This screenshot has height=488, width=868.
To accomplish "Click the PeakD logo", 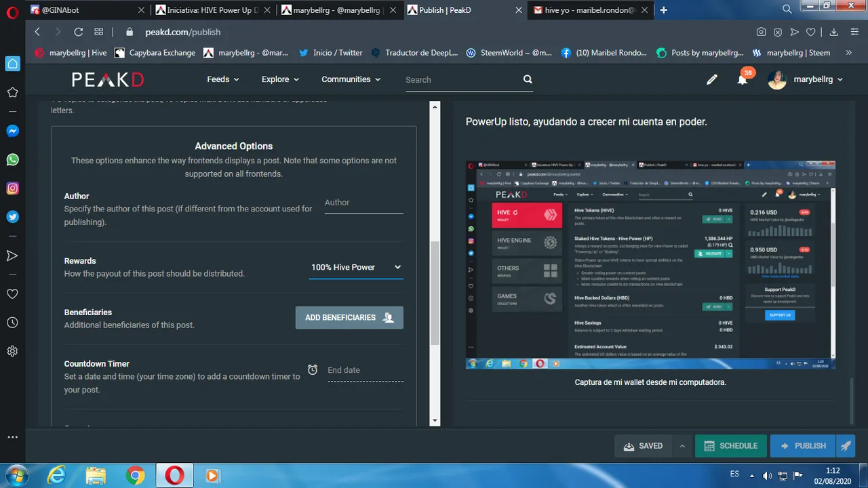I will [108, 79].
